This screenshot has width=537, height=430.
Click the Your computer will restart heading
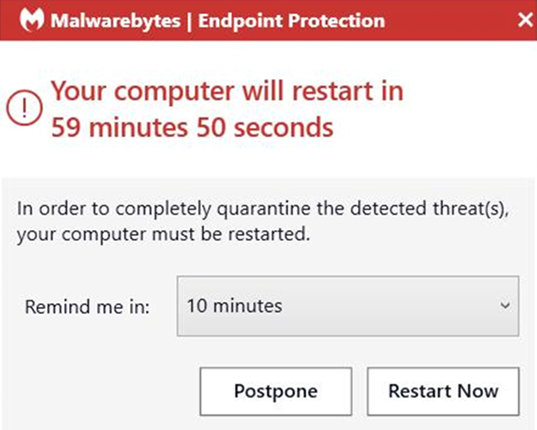pyautogui.click(x=227, y=91)
